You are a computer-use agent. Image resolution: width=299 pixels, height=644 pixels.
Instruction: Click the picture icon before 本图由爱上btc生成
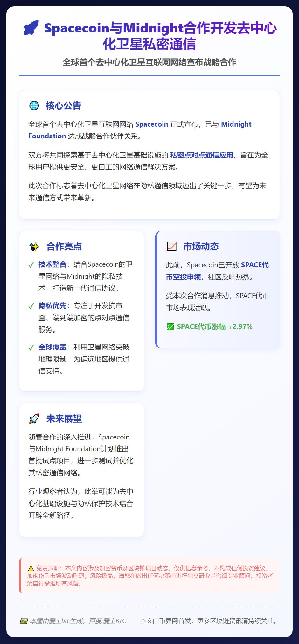point(24,621)
